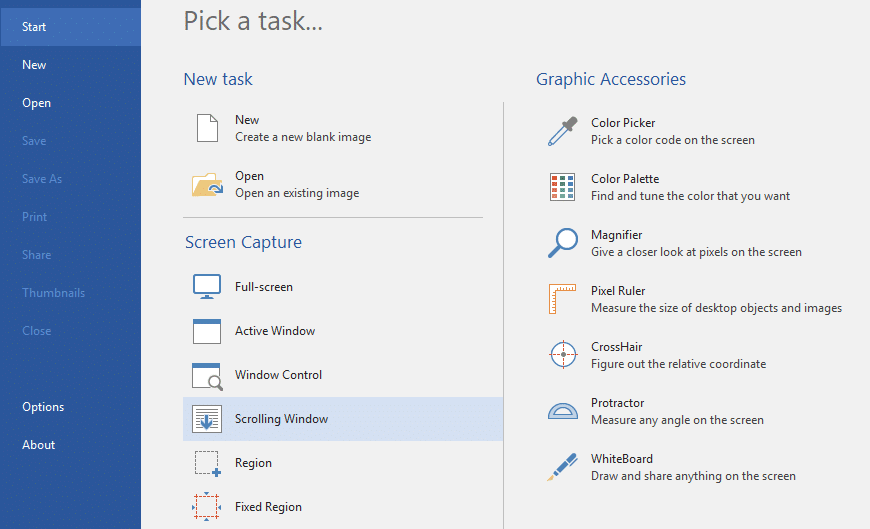Select the Pixel Ruler icon
870x529 pixels.
pos(563,299)
